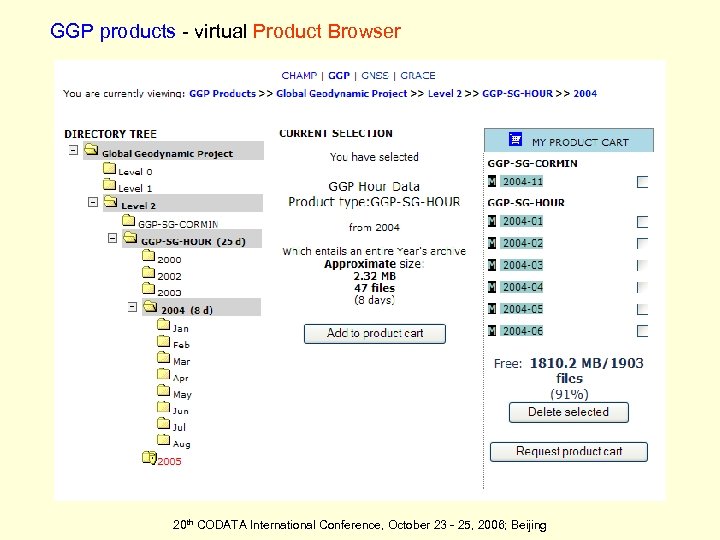This screenshot has width=720, height=540.
Task: Click Add to product cart button
Action: coord(375,334)
